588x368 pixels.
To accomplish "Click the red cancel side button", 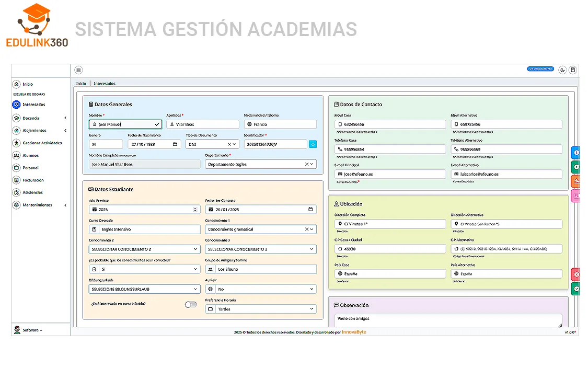I will [575, 274].
